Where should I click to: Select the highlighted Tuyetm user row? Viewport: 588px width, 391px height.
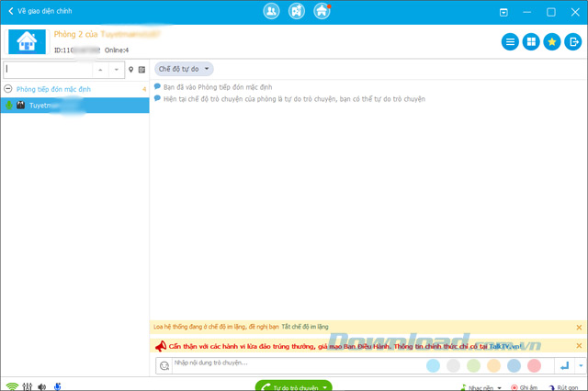75,106
